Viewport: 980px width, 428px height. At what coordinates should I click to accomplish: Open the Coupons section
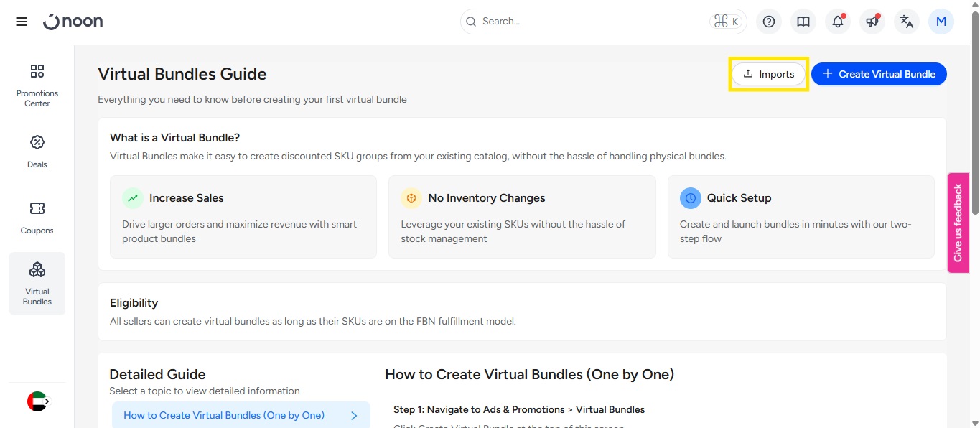[x=37, y=217]
